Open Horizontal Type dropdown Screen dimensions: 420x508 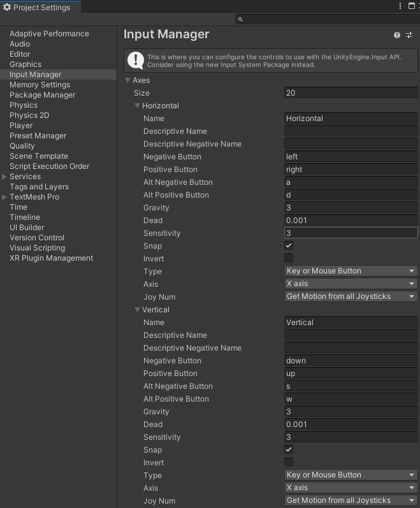click(x=351, y=271)
